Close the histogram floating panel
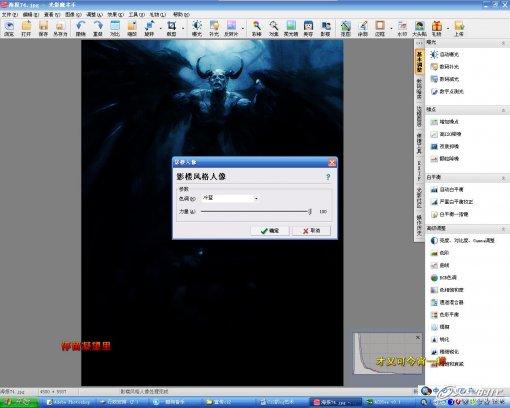 coord(418,338)
